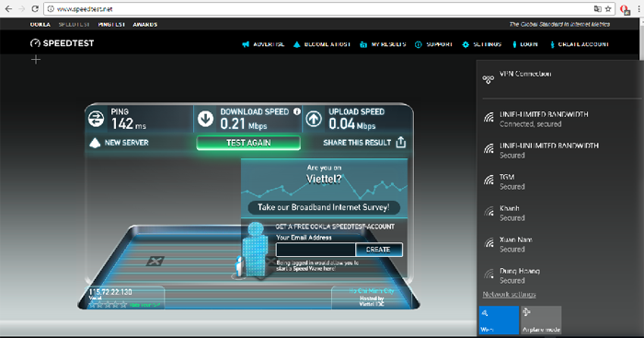Click the IP address 115.72.22.130
This screenshot has height=338, width=644.
point(110,292)
